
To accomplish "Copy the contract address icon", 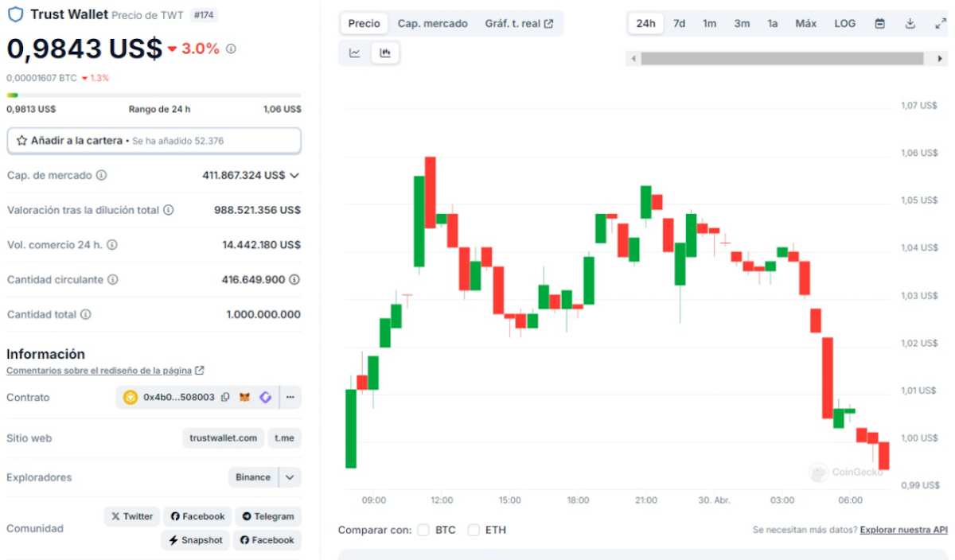I will coord(225,397).
